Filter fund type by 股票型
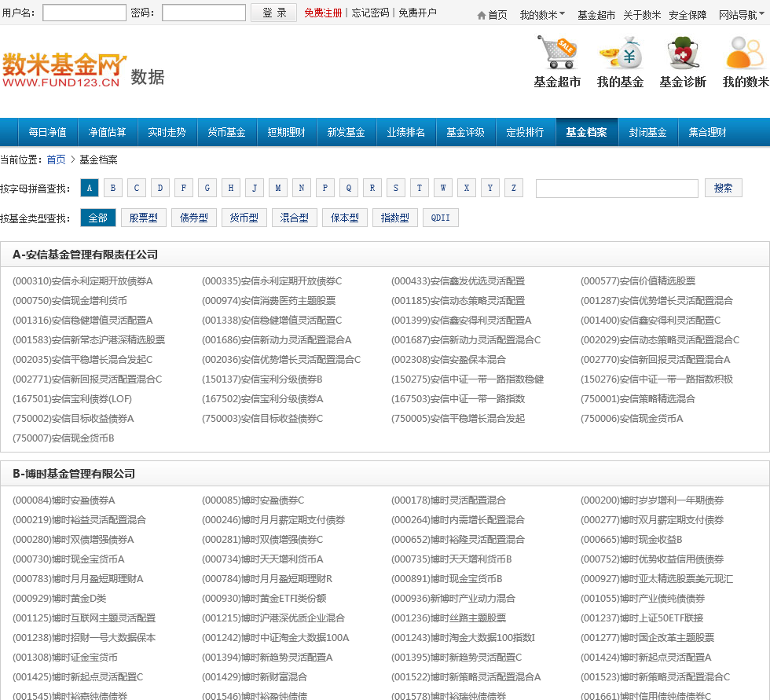Viewport: 770px width, 700px height. [143, 218]
